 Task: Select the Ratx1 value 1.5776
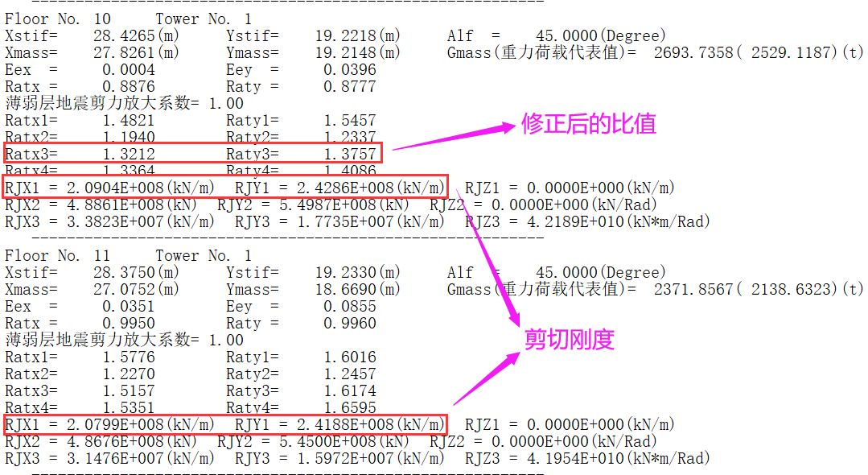click(129, 357)
